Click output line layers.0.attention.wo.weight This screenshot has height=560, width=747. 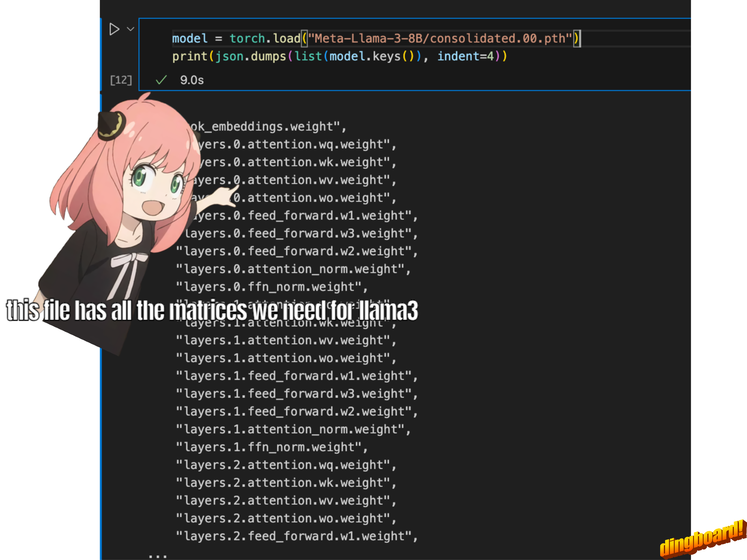click(x=294, y=198)
